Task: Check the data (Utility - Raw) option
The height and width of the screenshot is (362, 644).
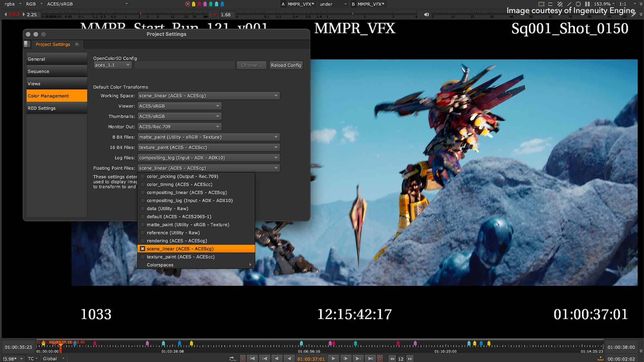Action: [x=143, y=208]
